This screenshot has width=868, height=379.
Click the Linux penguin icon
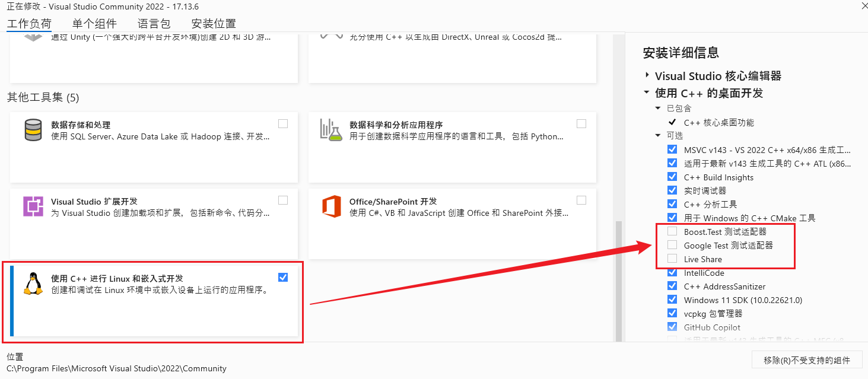(33, 284)
